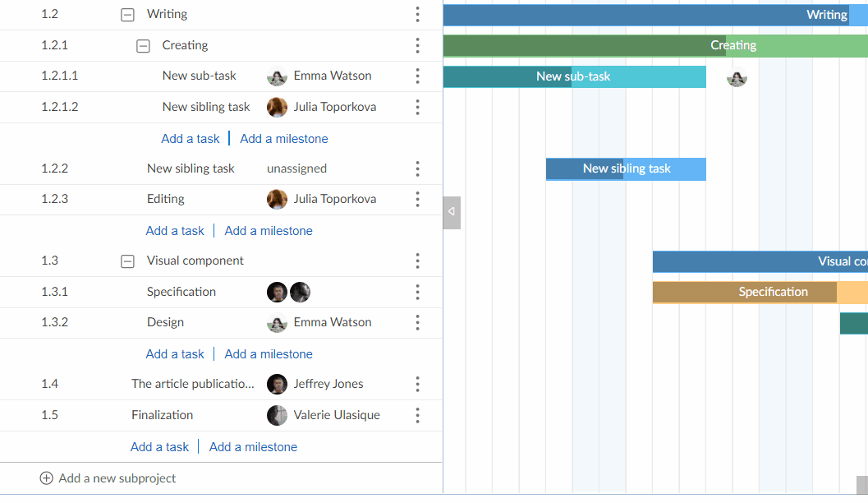This screenshot has height=503, width=868.
Task: Select the Specification task name in grid
Action: coord(181,292)
